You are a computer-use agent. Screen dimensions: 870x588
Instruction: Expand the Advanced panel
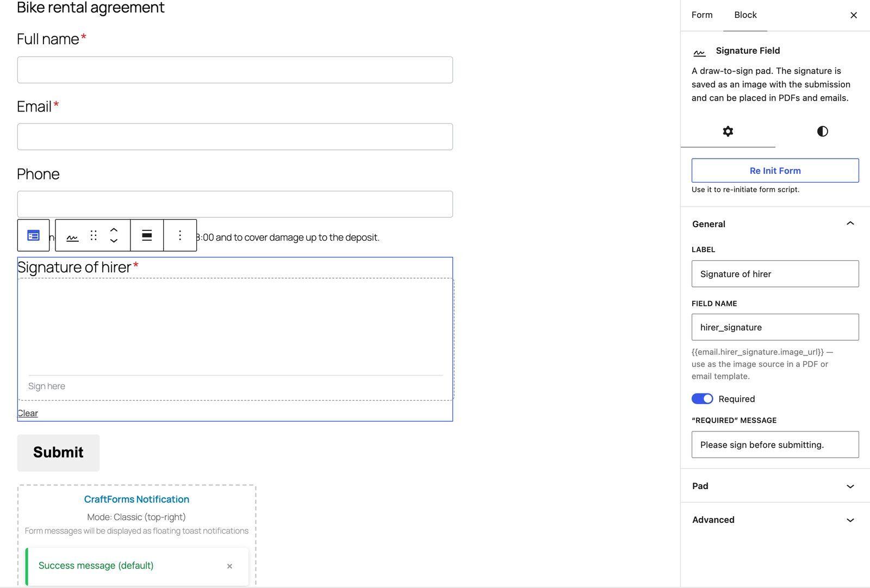click(x=775, y=520)
